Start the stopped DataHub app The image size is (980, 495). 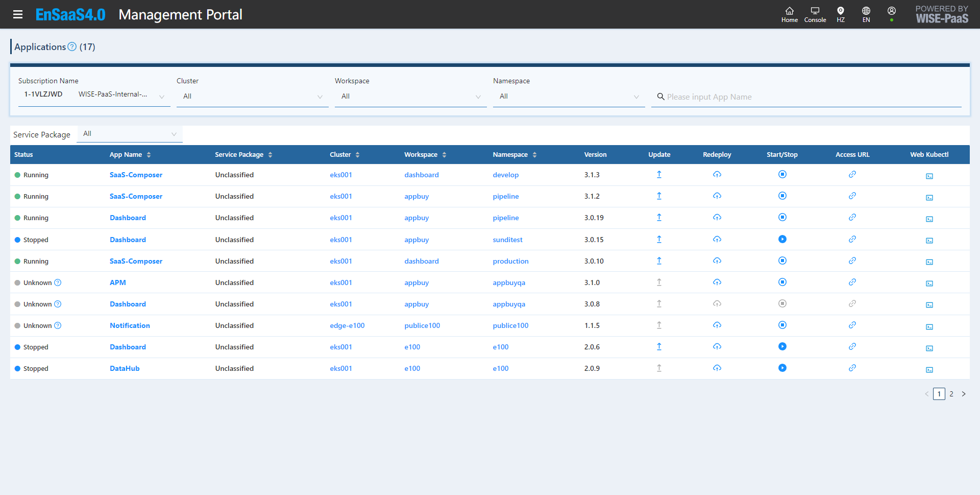point(782,368)
